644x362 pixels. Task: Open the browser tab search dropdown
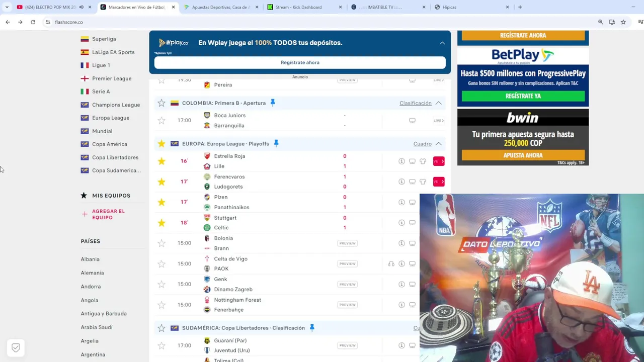coord(7,7)
